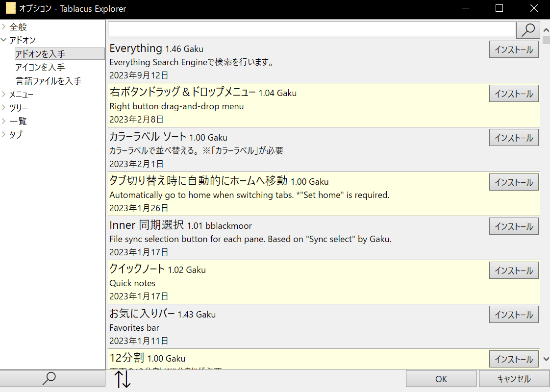The image size is (550, 392).
Task: Collapse the アドオン tree node
Action: (x=3, y=40)
